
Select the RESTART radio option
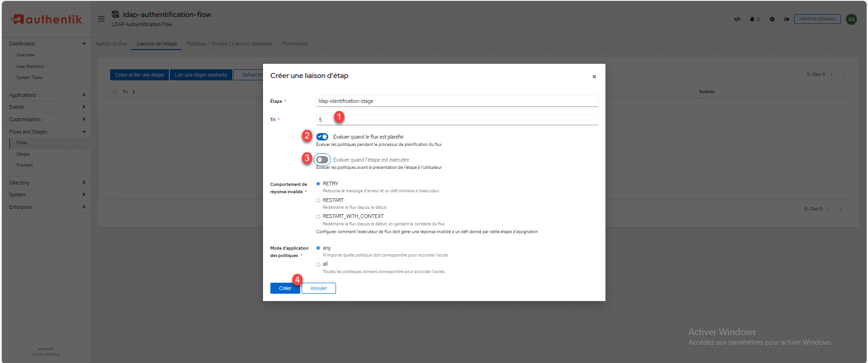[318, 200]
